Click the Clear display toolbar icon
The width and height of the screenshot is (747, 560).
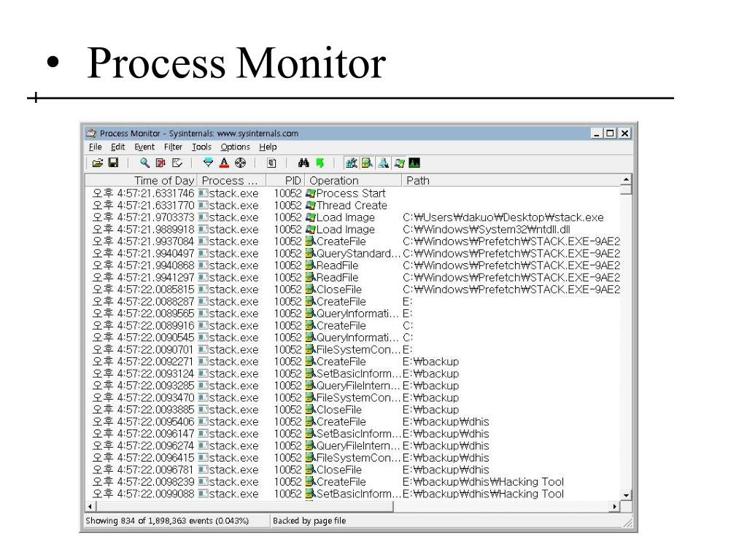177,163
